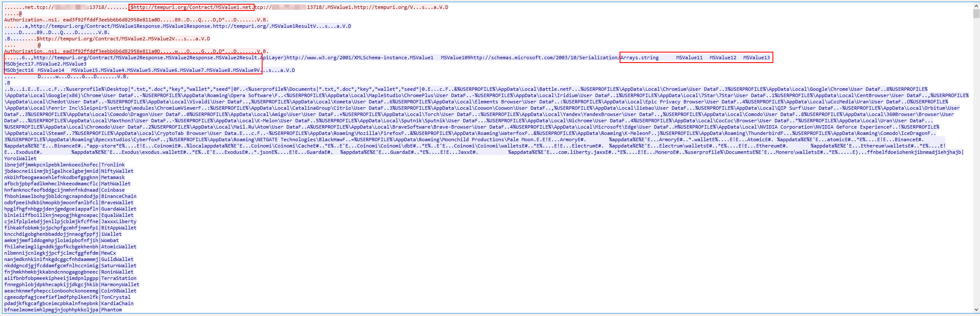Viewport: 980px width, 316px height.
Task: Click extension ID 'hnfanknocfeofbddgcijnmhnfnkdnaad'
Action: click(x=51, y=190)
